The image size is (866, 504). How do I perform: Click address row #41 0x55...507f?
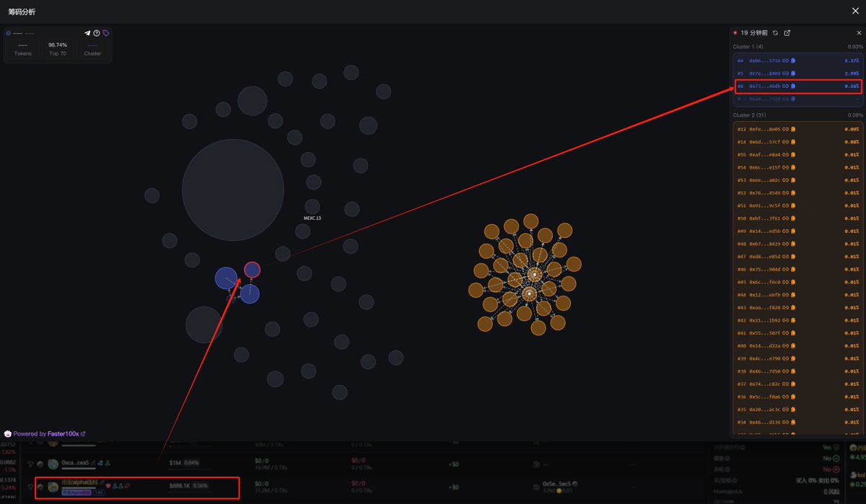[800, 333]
